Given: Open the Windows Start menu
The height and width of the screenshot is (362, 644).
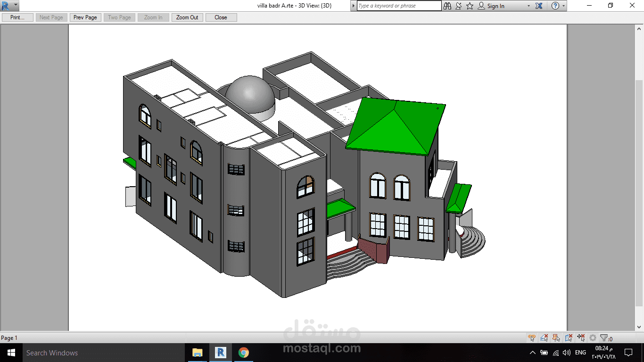Looking at the screenshot, I should (11, 353).
